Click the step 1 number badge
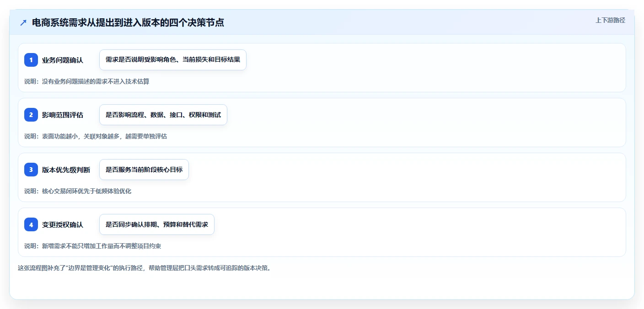The image size is (644, 309). [x=31, y=60]
